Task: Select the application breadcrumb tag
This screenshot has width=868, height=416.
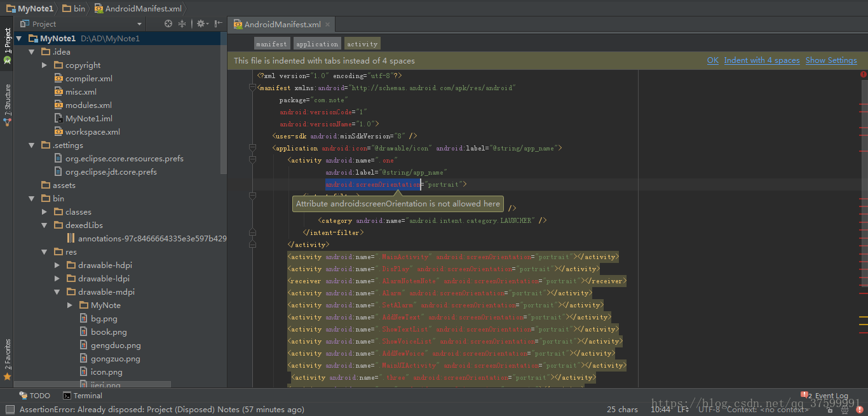Action: click(x=317, y=44)
